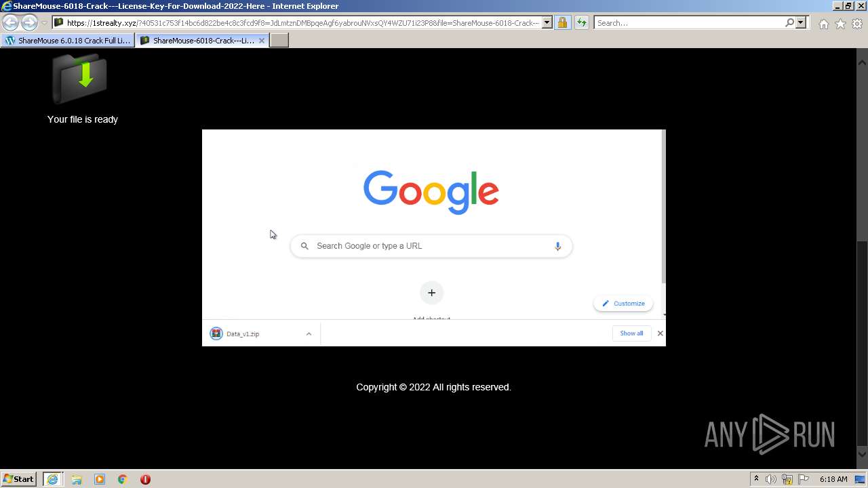868x488 pixels.
Task: Click the Home icon
Action: tap(823, 24)
